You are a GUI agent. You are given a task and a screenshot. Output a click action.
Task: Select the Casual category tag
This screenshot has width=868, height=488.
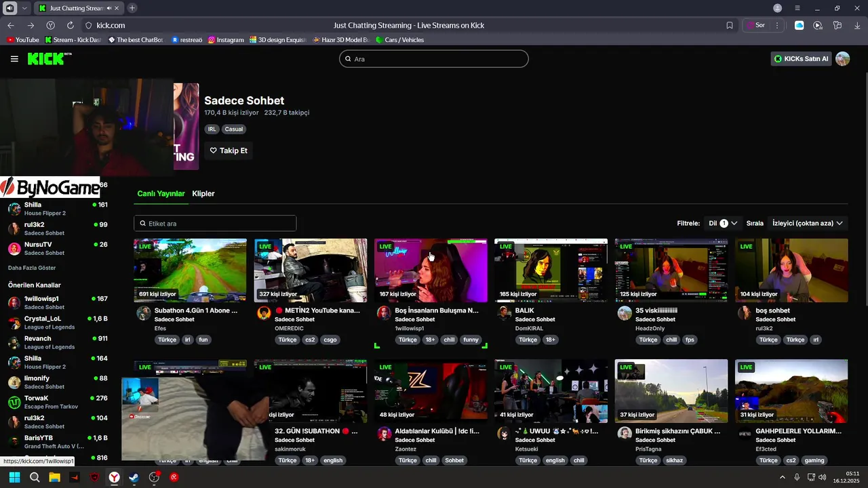click(234, 129)
